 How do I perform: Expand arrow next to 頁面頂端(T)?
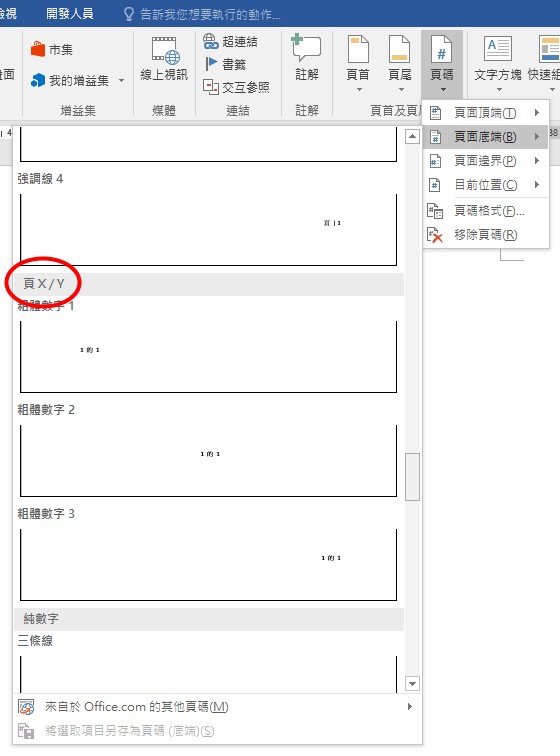pyautogui.click(x=537, y=113)
